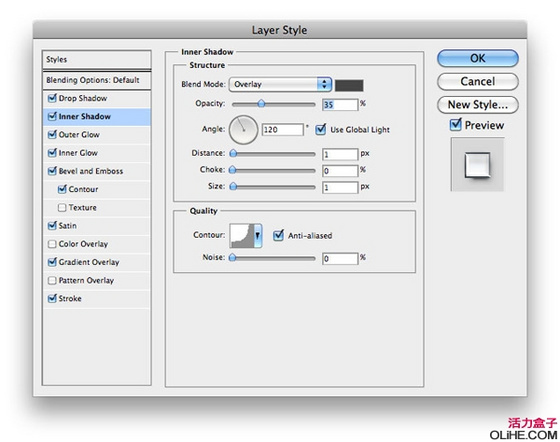Click the Cancel button
Viewport: 560px width, 442px height.
[x=478, y=81]
